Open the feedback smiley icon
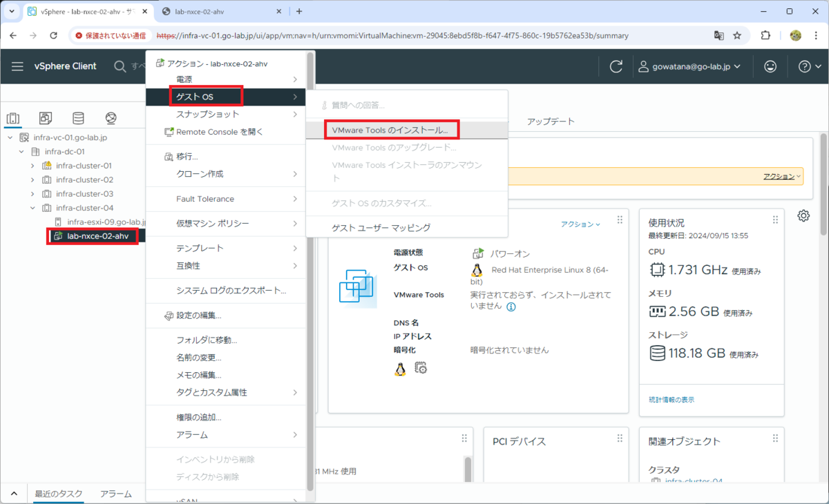Screen dimensions: 829x504 770,66
